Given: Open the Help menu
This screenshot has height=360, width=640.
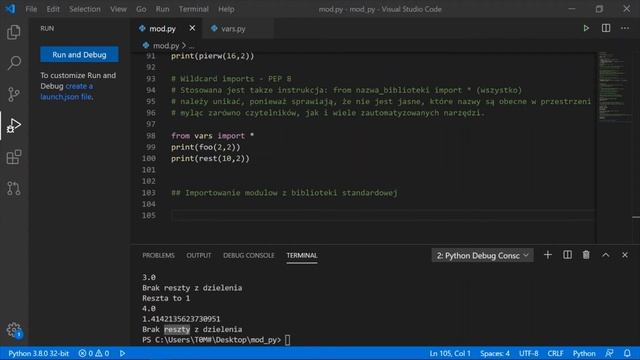Looking at the screenshot, I should tap(226, 9).
